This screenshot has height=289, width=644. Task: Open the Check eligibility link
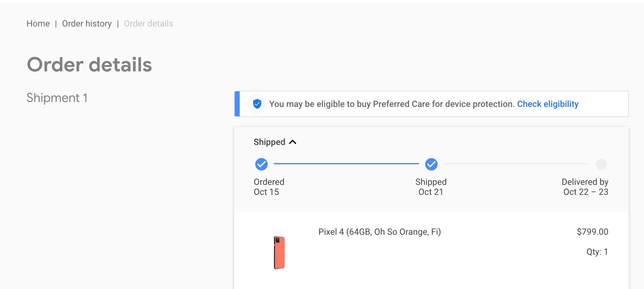[548, 104]
